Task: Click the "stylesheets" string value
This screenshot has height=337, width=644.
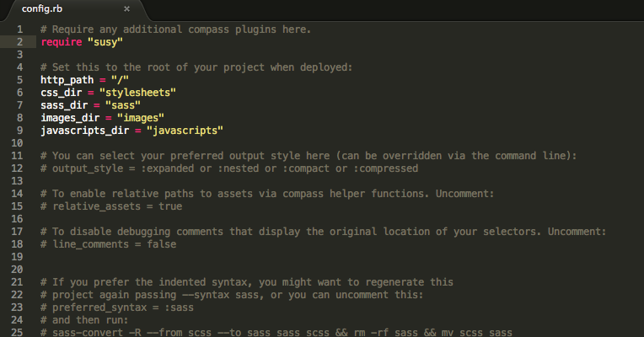Action: 137,93
